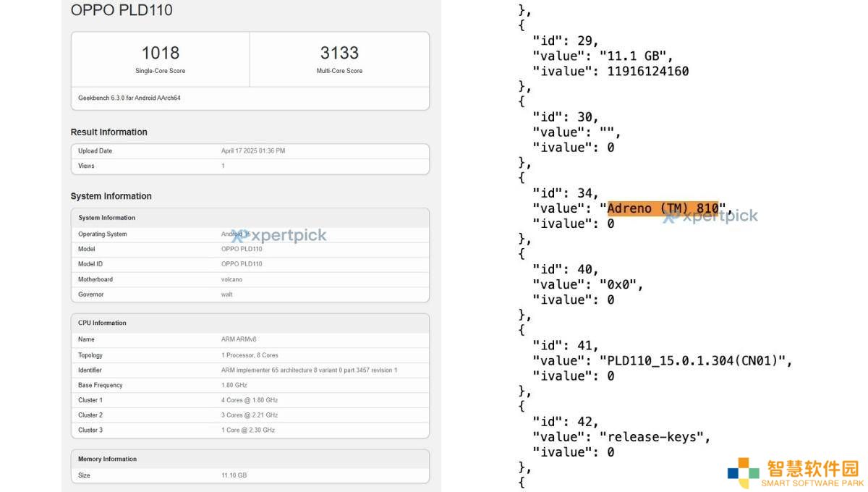Viewport: 868px width, 492px height.
Task: Select the single-core score "1018"
Action: click(161, 53)
